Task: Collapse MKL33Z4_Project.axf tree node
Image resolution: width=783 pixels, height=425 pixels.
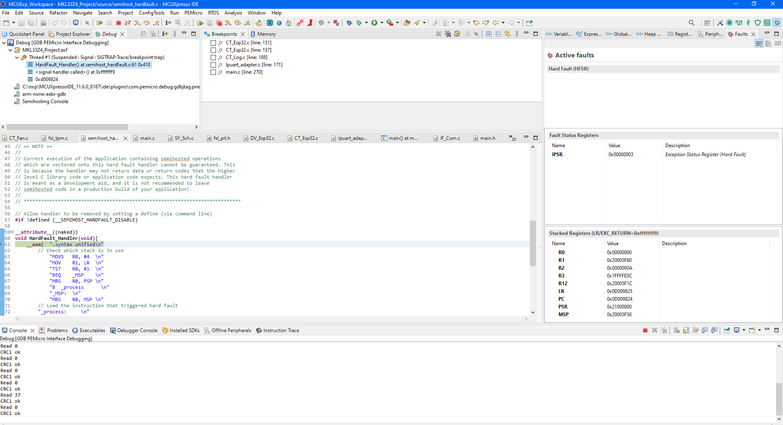Action: point(10,50)
